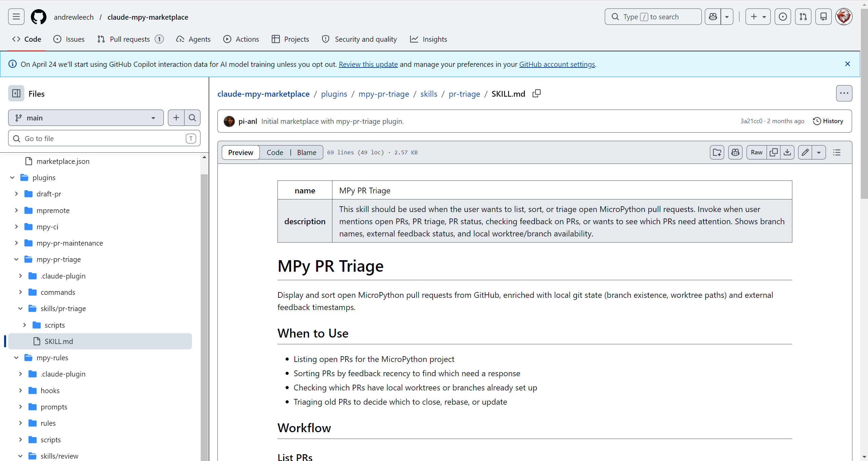Ask Copilot about this file icon
Viewport: 868px width, 461px height.
point(735,152)
